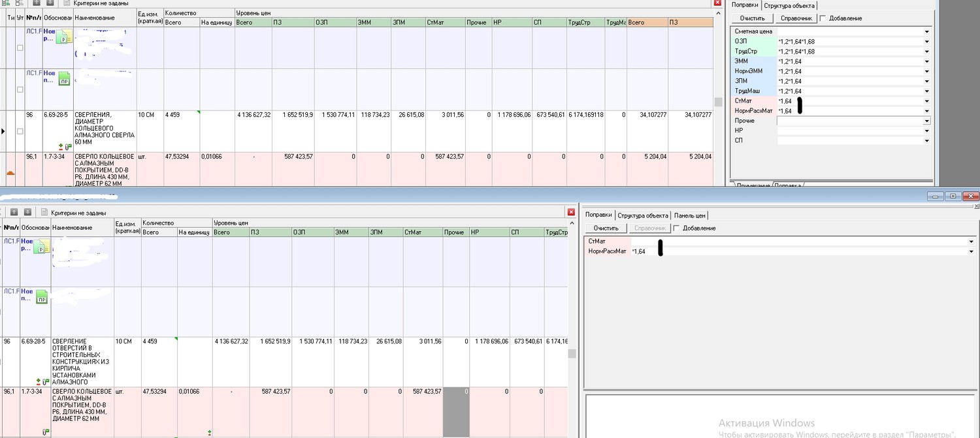Click the move-down arrow icon in upper window toolbar
The image size is (980, 438).
pyautogui.click(x=50, y=3)
